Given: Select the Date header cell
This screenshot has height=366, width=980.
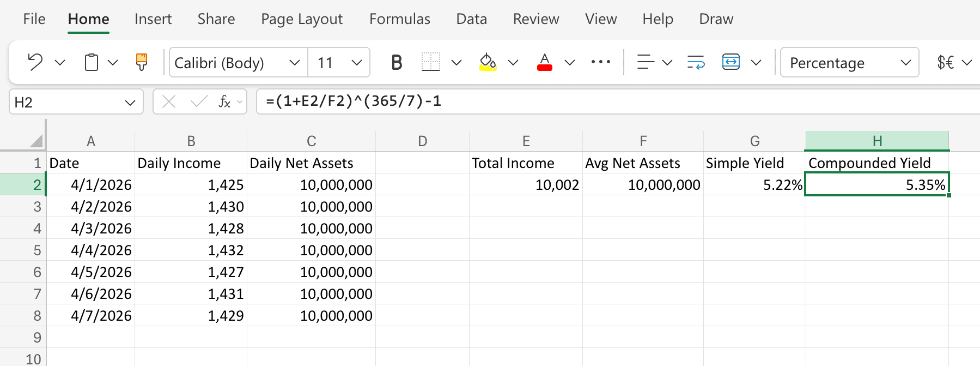Looking at the screenshot, I should click(91, 163).
